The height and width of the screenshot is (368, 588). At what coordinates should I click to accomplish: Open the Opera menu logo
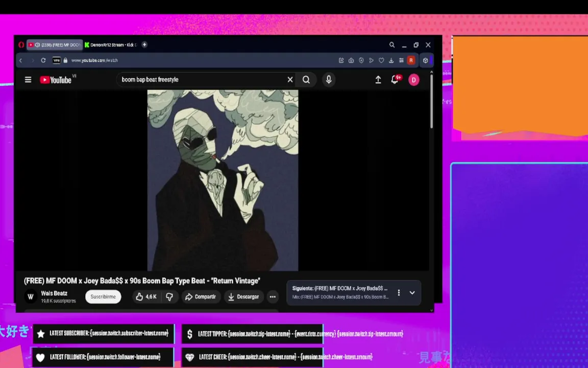[21, 44]
